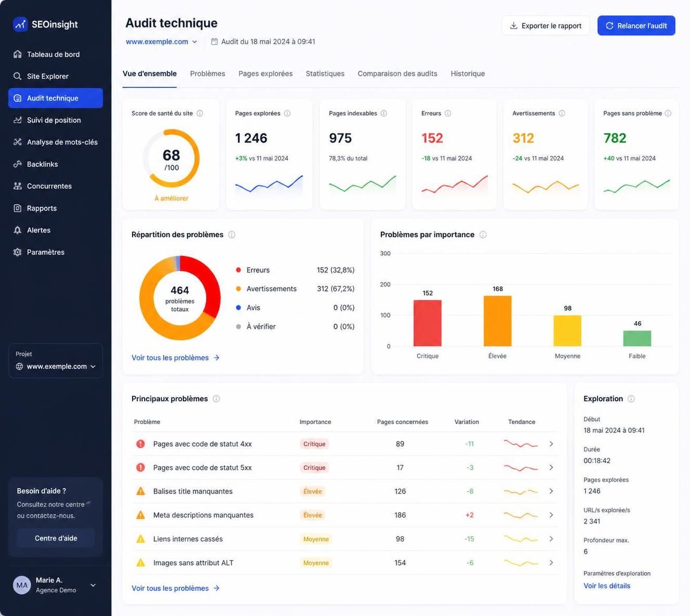The width and height of the screenshot is (690, 616).
Task: Open the Historique tab
Action: click(x=467, y=73)
